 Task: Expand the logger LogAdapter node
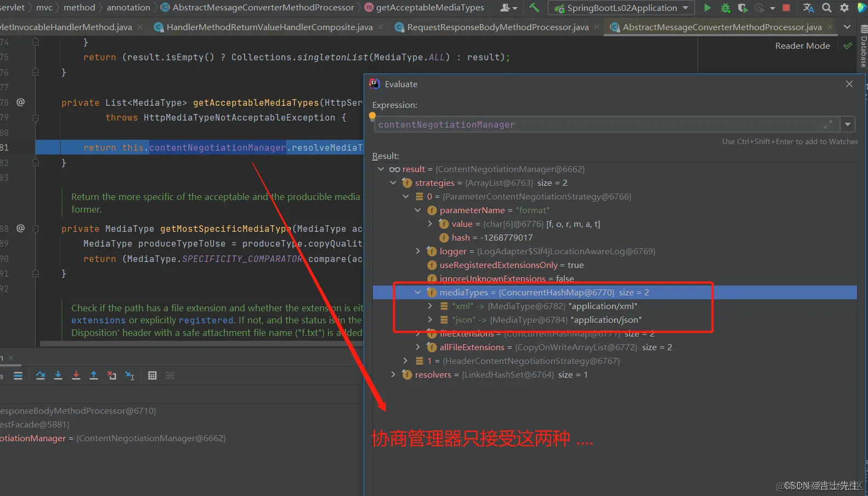point(418,251)
